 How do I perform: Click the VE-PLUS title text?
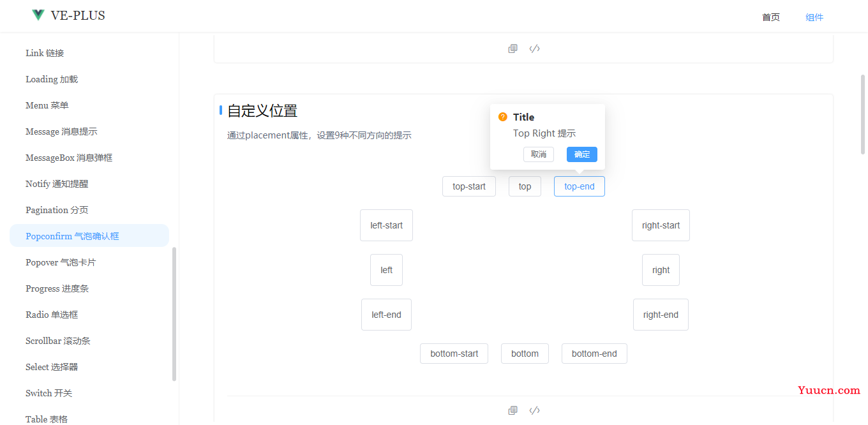click(78, 15)
